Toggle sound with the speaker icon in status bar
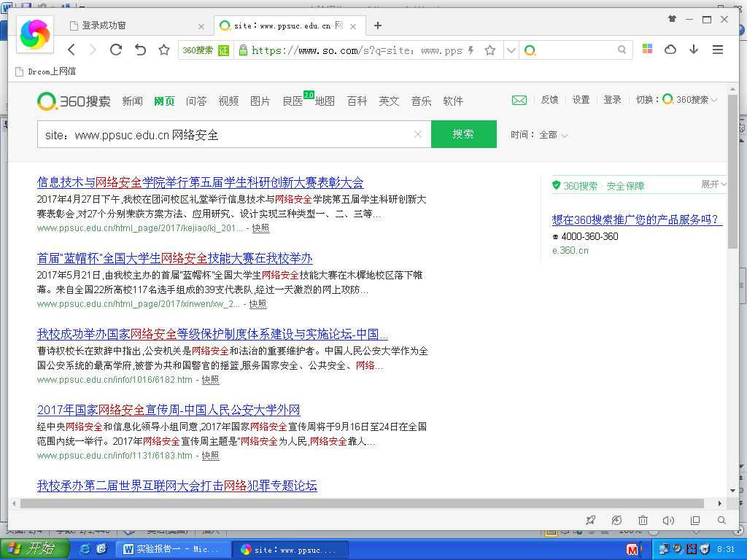The height and width of the screenshot is (560, 747). pyautogui.click(x=668, y=521)
